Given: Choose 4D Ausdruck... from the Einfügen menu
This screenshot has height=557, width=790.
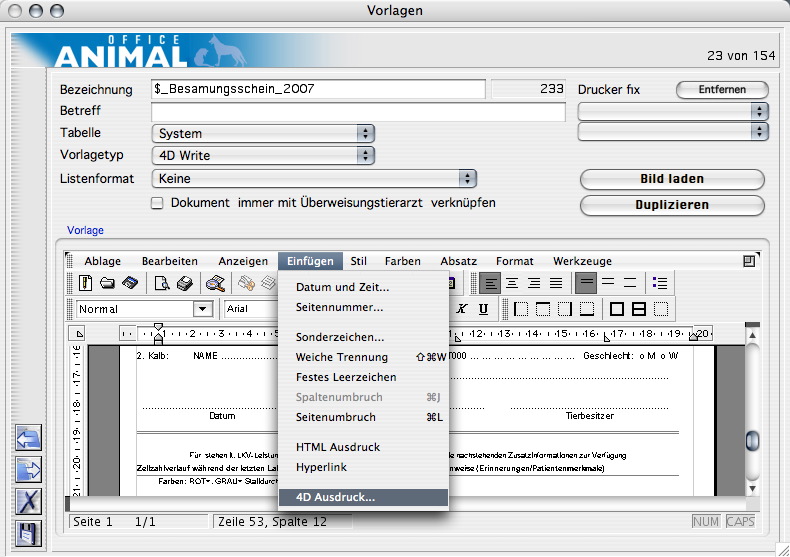Looking at the screenshot, I should coord(335,497).
